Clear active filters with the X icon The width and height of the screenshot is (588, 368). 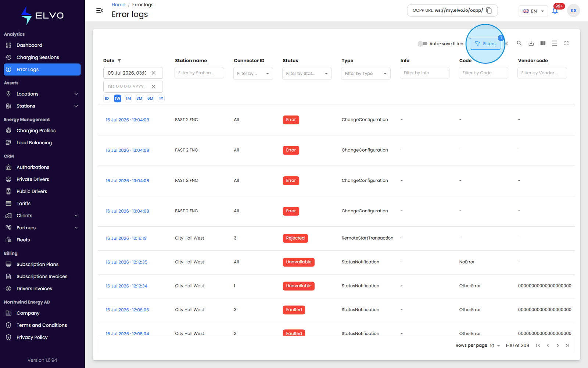coord(506,43)
